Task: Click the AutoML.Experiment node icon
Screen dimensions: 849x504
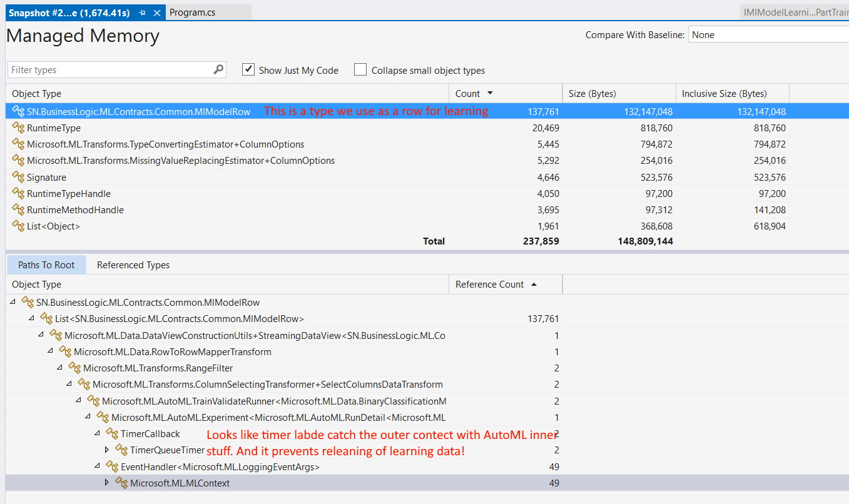Action: point(103,417)
